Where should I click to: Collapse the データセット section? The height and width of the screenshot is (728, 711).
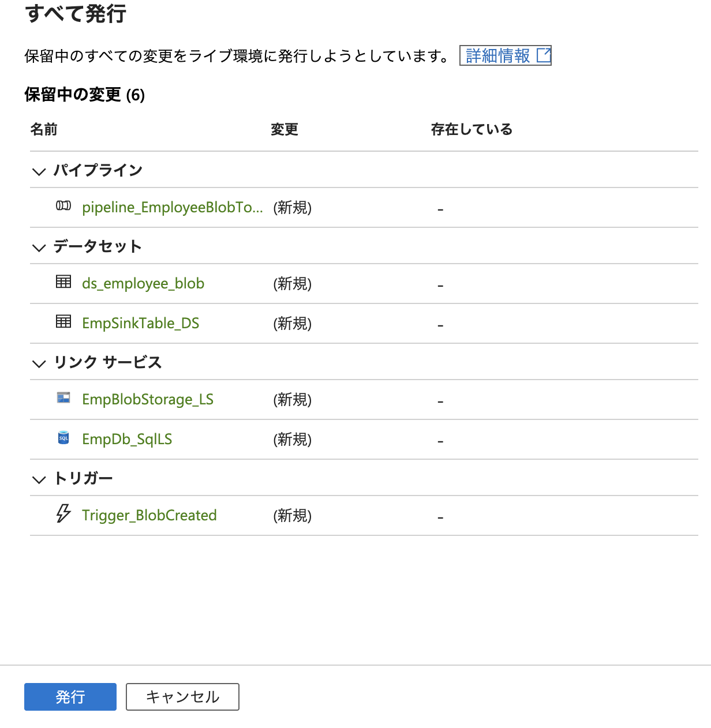39,246
